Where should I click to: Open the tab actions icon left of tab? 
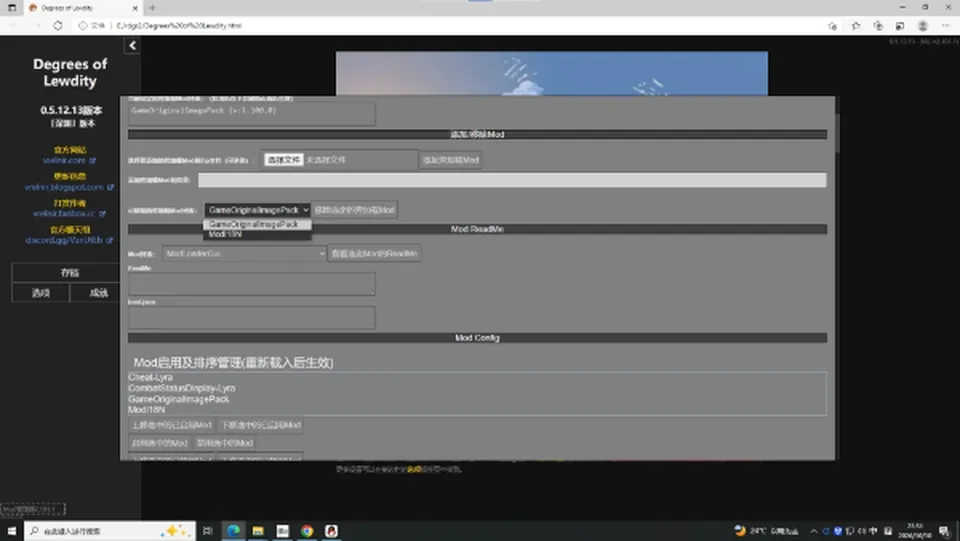pos(12,8)
